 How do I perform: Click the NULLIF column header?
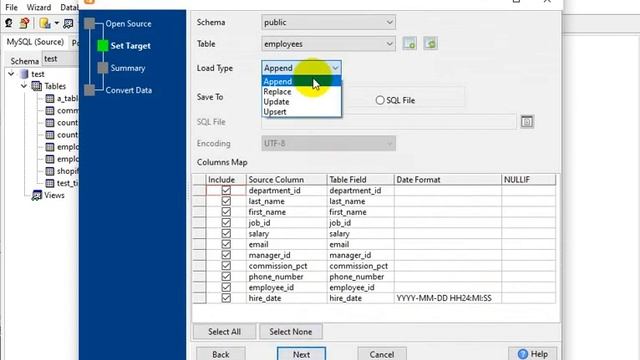tap(529, 180)
